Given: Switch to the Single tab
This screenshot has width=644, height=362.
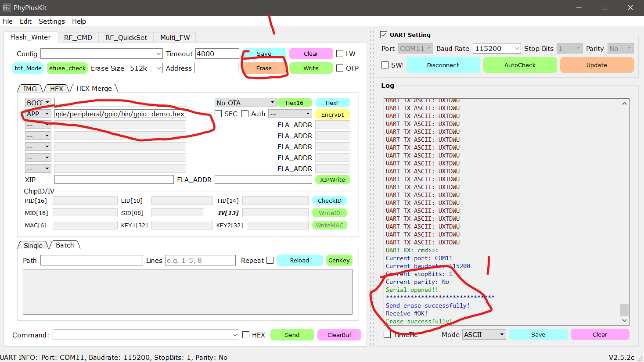Looking at the screenshot, I should (x=33, y=246).
